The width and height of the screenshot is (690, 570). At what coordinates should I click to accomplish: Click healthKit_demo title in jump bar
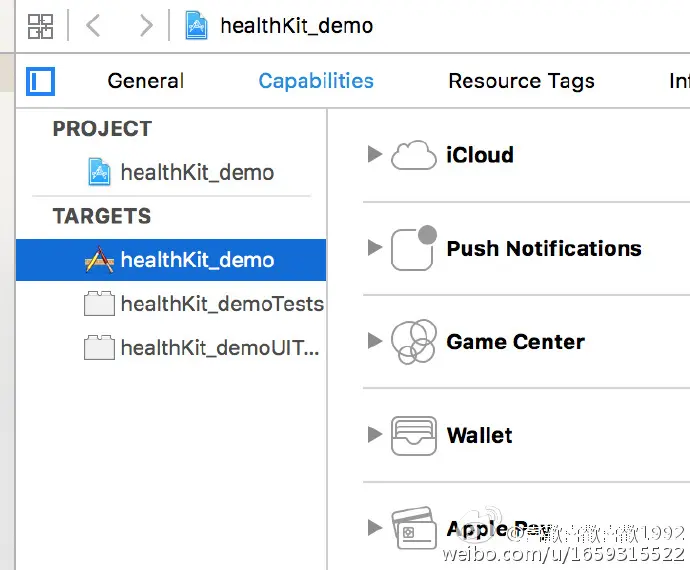(297, 26)
